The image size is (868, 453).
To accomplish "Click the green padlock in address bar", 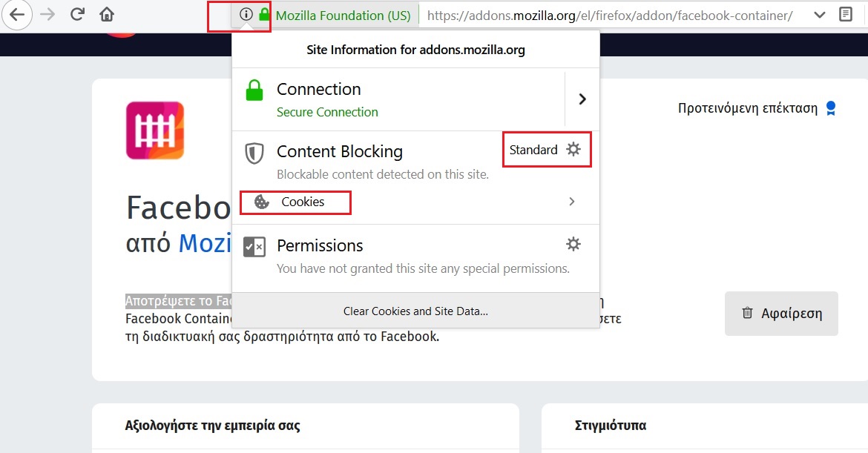I will (264, 14).
